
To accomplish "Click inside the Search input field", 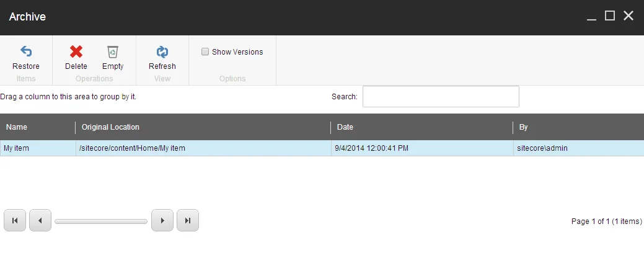I will (x=441, y=97).
